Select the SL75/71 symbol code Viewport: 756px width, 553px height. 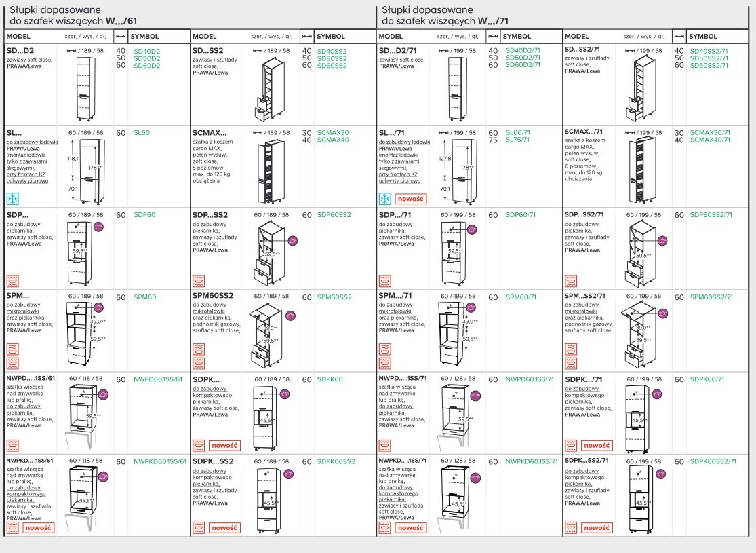[x=517, y=140]
